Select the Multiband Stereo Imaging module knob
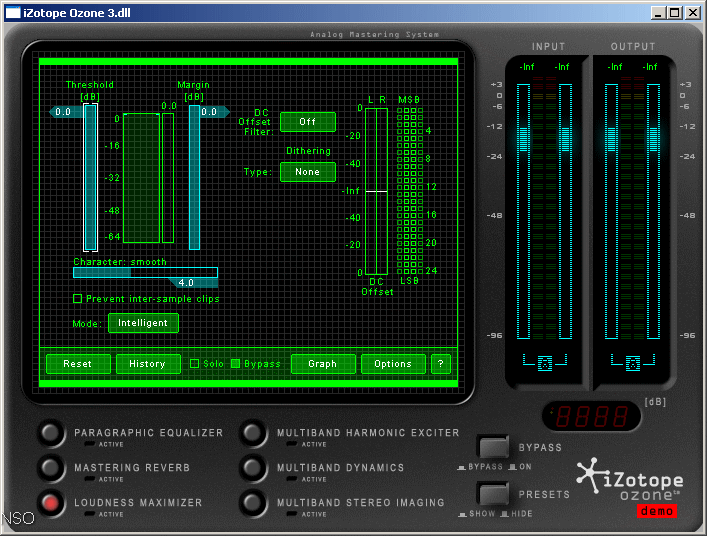 click(x=253, y=502)
